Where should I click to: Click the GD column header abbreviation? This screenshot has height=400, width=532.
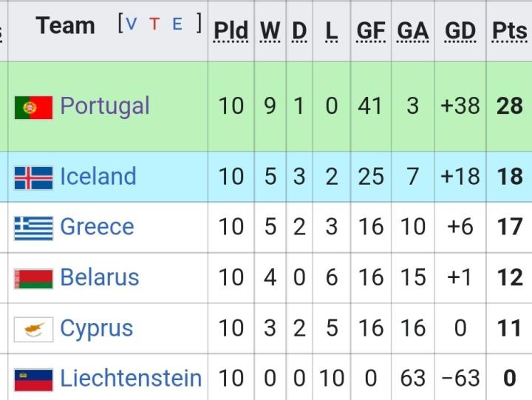460,30
